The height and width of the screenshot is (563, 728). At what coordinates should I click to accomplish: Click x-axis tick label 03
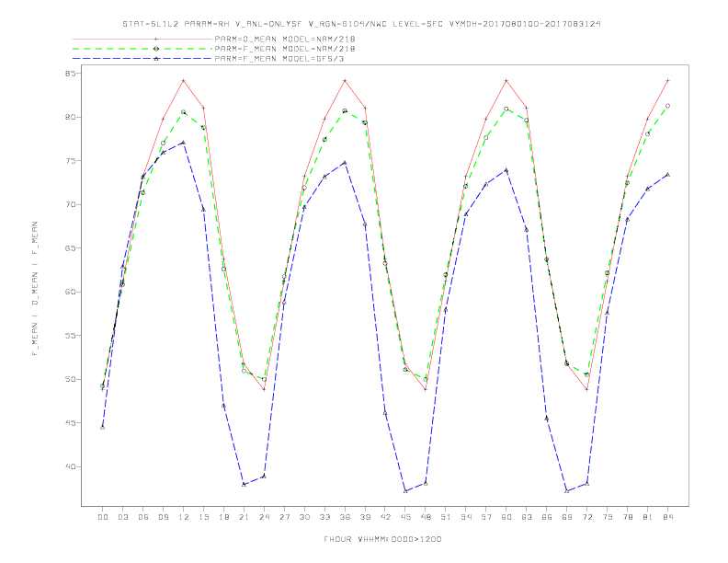click(x=122, y=517)
